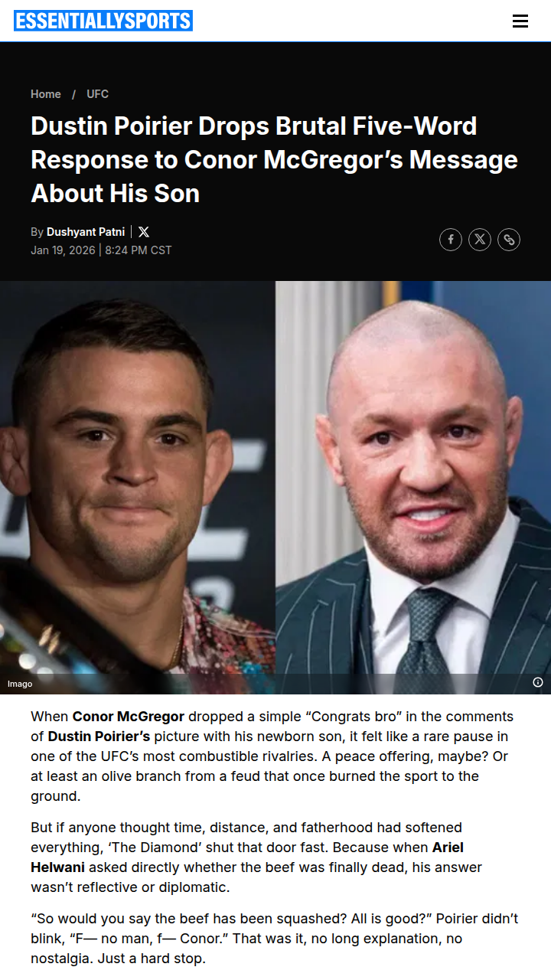551x980 pixels.
Task: Click the article headline
Action: (x=275, y=159)
